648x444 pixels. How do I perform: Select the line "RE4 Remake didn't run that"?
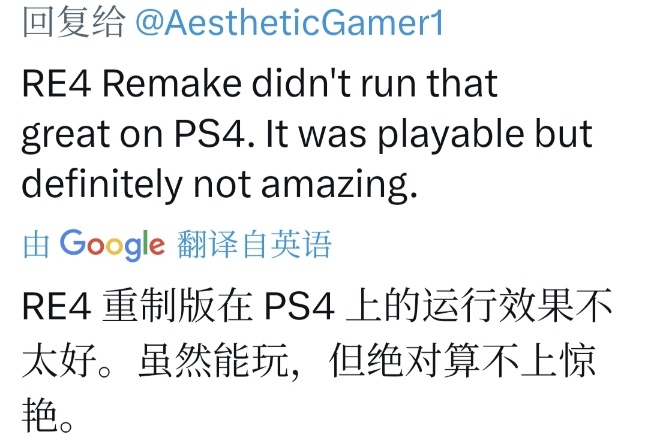point(259,85)
